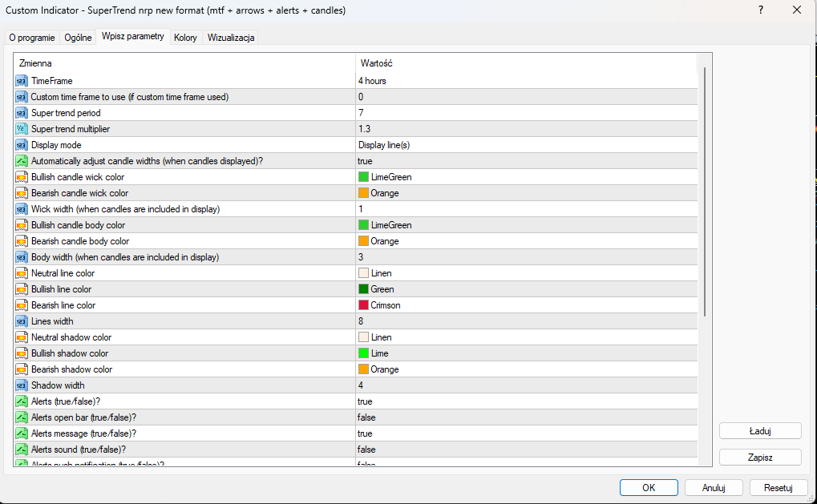This screenshot has width=817, height=504.
Task: Open the Bearish line color Crimson dropdown
Action: (x=525, y=305)
